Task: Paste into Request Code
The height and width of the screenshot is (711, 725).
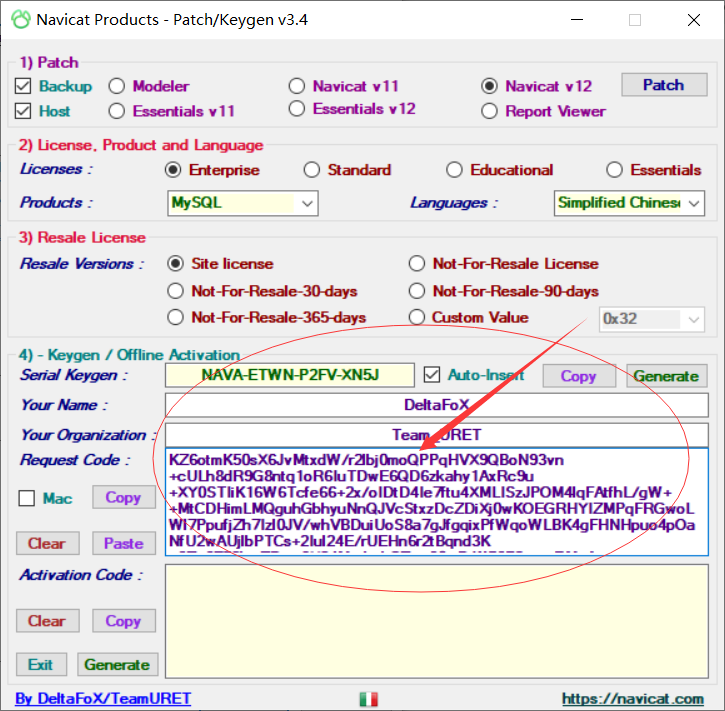Action: [x=123, y=543]
